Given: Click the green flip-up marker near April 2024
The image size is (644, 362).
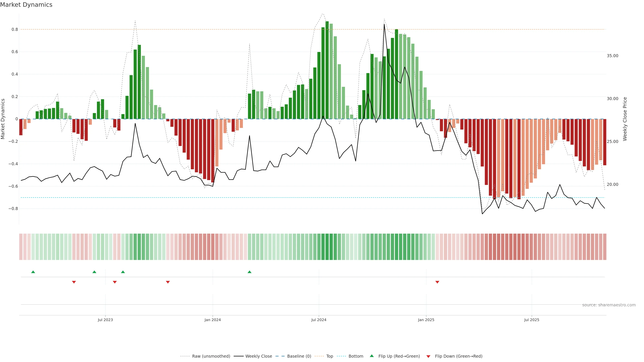Looking at the screenshot, I should coord(250,272).
